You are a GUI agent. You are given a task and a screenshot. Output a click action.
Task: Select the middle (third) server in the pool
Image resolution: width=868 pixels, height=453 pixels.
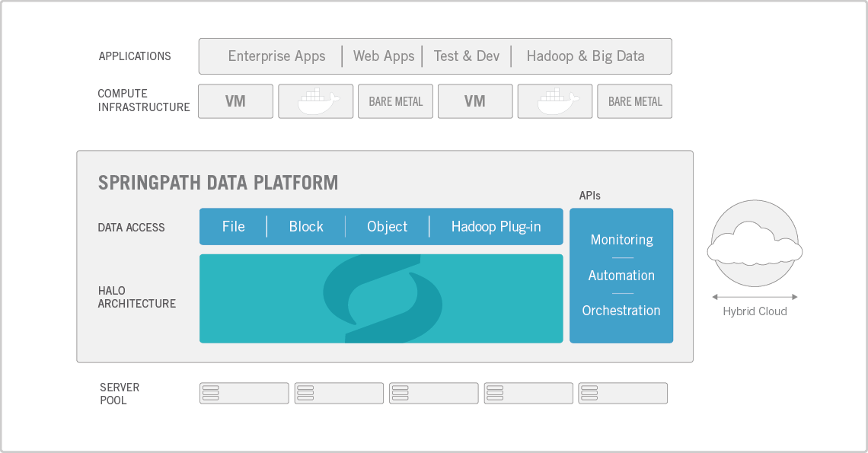pyautogui.click(x=433, y=393)
